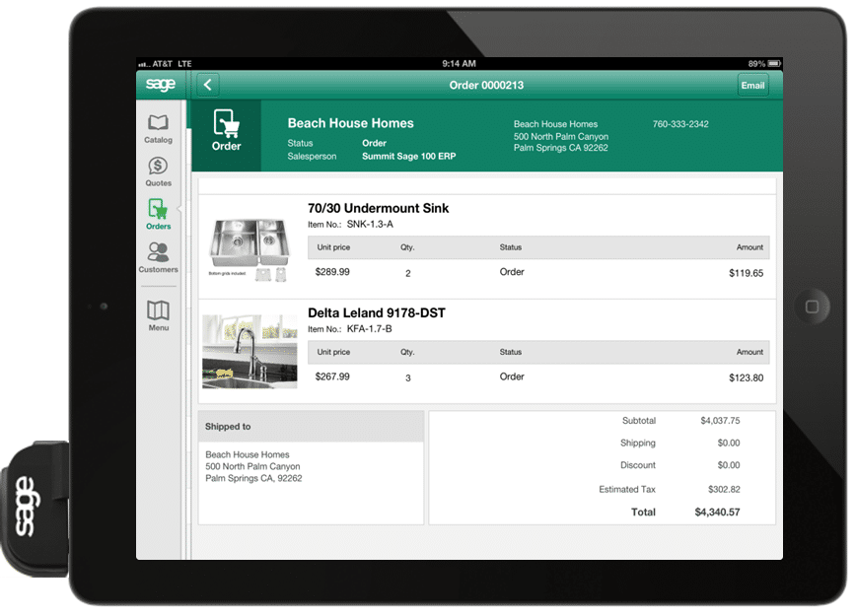Click the 9:14 AM clock
Viewport: 856px width, 616px height.
(460, 64)
